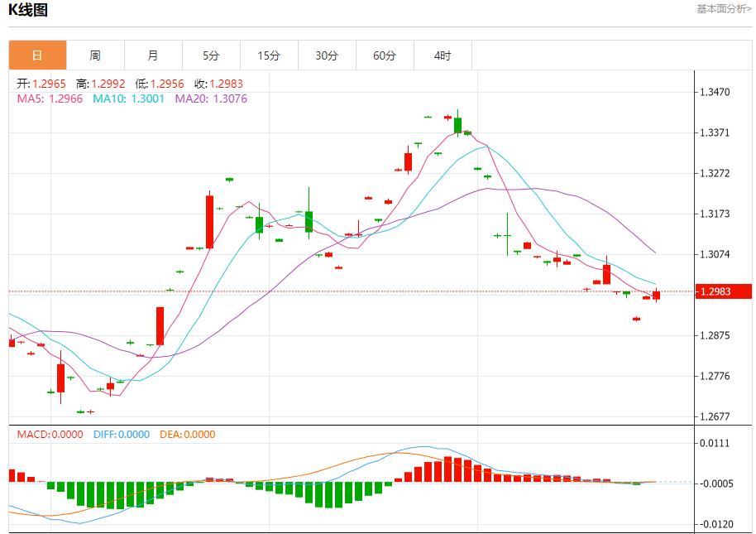Click the MA5 indicator label
The image size is (756, 534).
point(50,99)
